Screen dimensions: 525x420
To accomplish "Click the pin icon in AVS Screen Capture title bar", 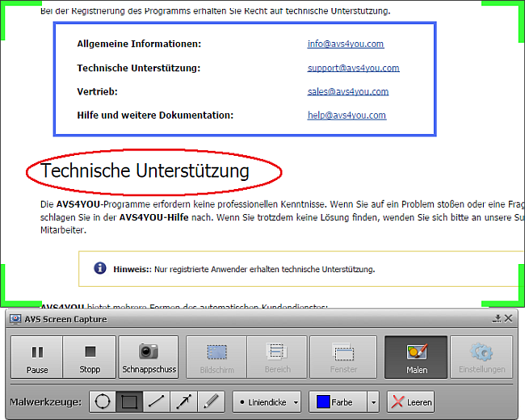I will [497, 318].
